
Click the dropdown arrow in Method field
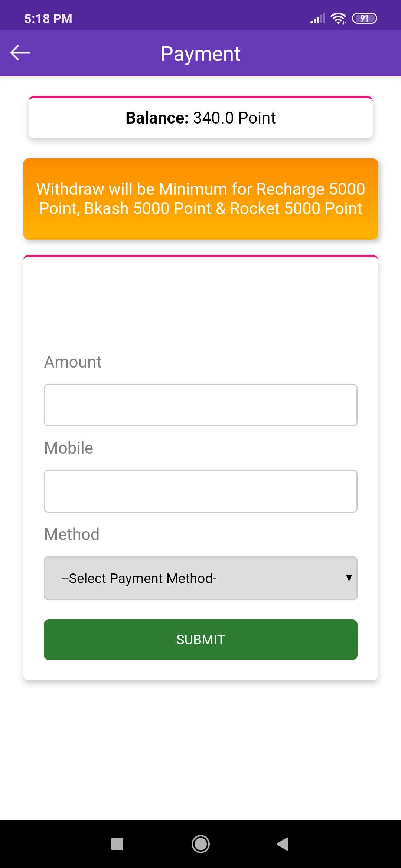(349, 578)
